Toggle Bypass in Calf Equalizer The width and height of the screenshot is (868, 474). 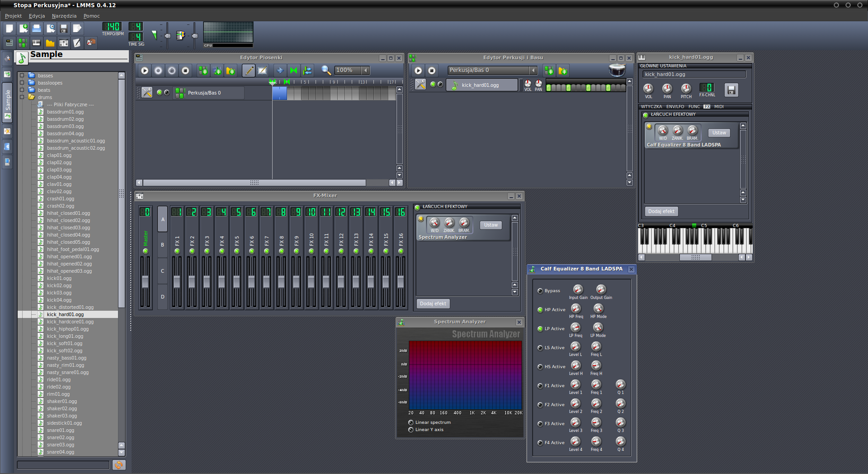[x=540, y=291]
